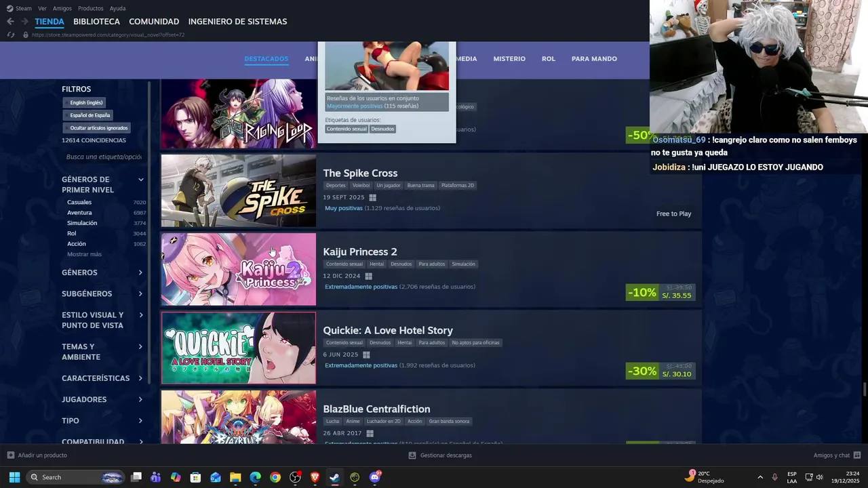Open Microsoft Store from the taskbar
Screen dimensions: 868x488
(x=195, y=477)
